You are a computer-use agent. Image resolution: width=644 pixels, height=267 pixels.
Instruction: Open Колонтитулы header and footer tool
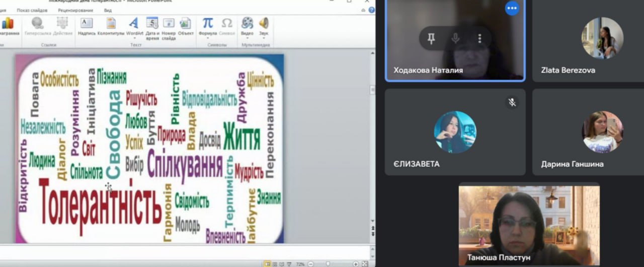[111, 26]
